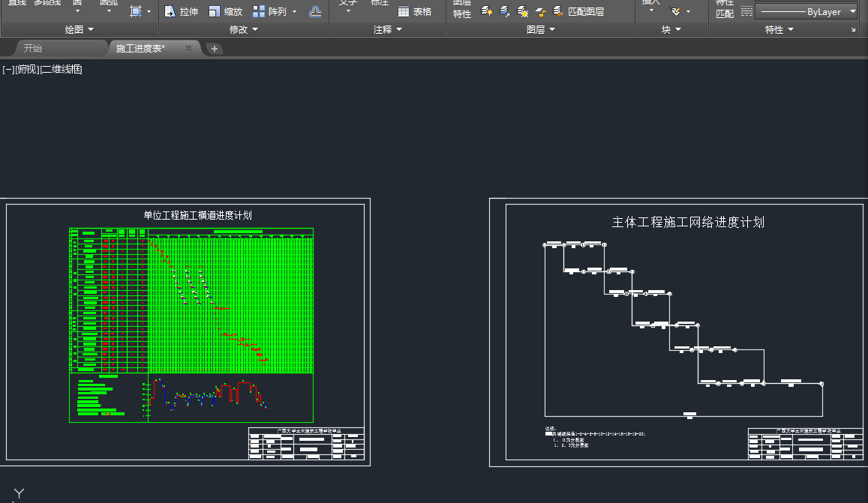The height and width of the screenshot is (503, 868).
Task: Open the ByLayer linetype dropdown
Action: (x=853, y=12)
